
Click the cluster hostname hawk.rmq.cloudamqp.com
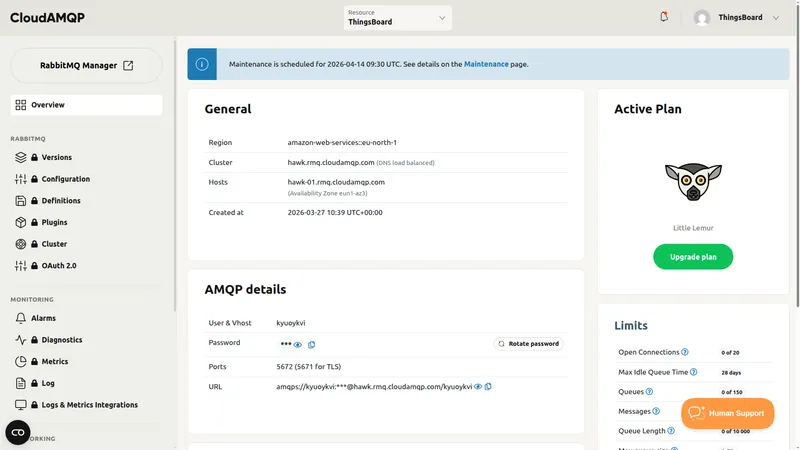click(x=331, y=162)
